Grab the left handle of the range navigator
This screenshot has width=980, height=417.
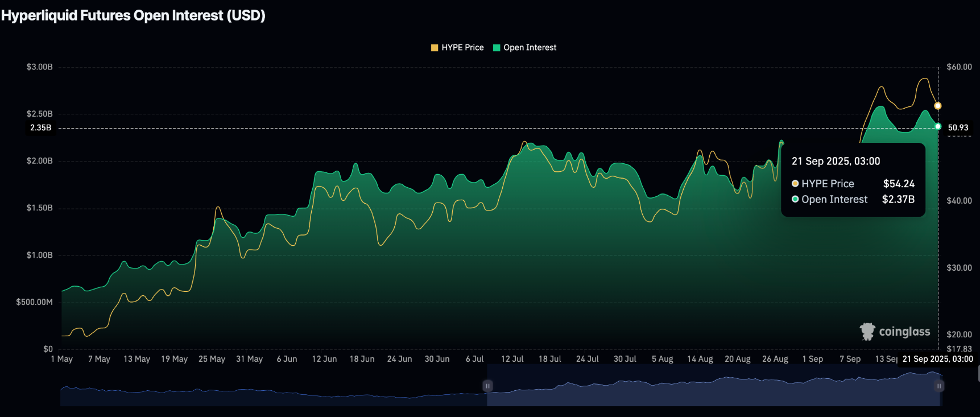click(x=487, y=386)
